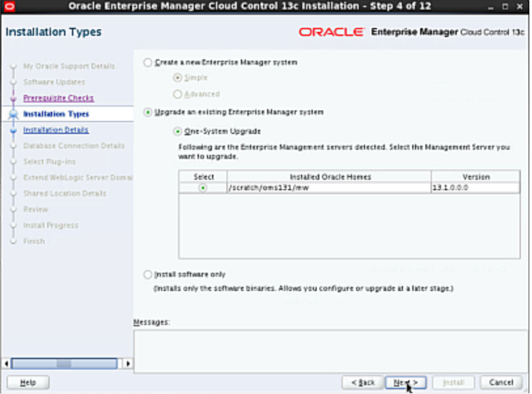Cancel the installation wizard
This screenshot has width=532, height=394.
pyautogui.click(x=501, y=382)
